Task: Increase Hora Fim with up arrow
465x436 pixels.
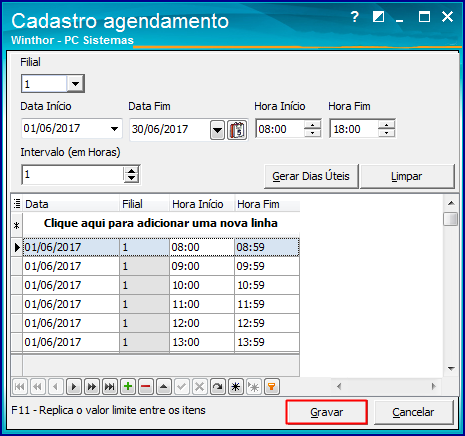Action: click(x=387, y=125)
